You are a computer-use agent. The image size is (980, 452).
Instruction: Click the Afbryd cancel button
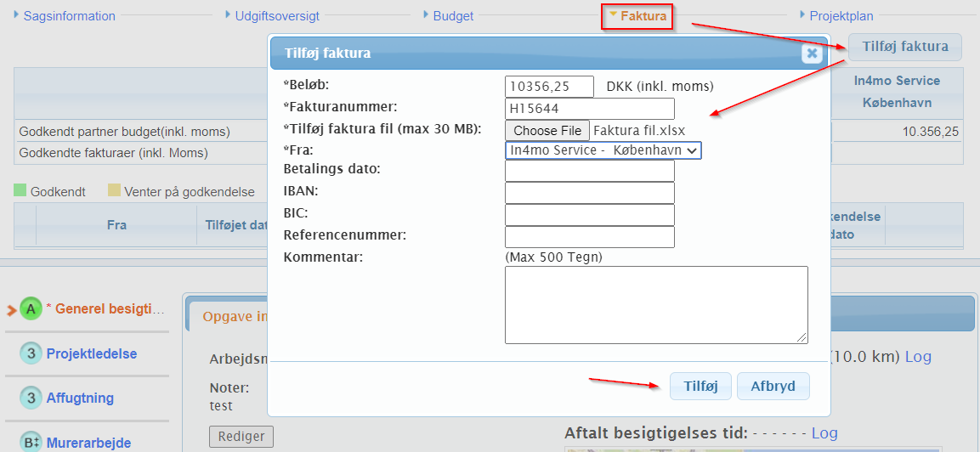pos(773,387)
